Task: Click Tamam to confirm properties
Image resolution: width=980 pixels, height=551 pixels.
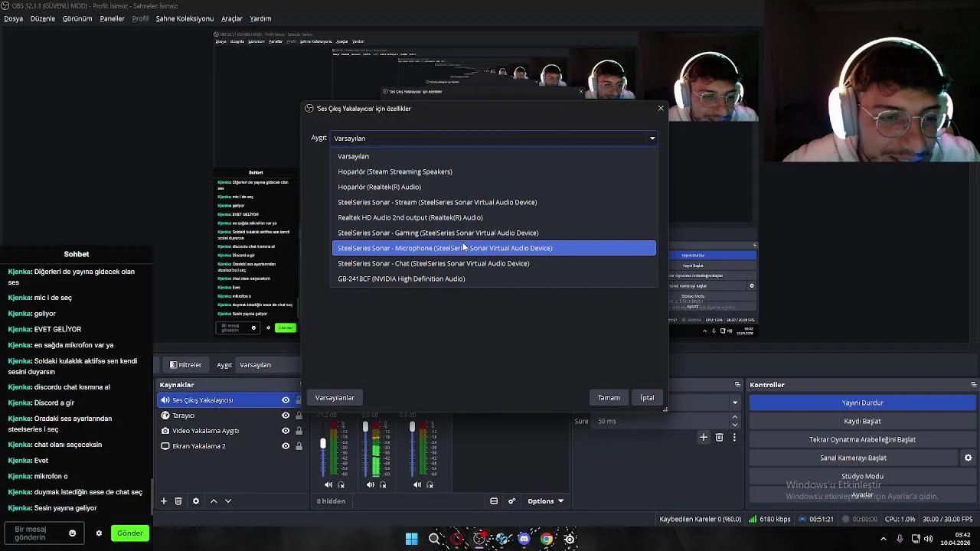Action: pyautogui.click(x=609, y=398)
